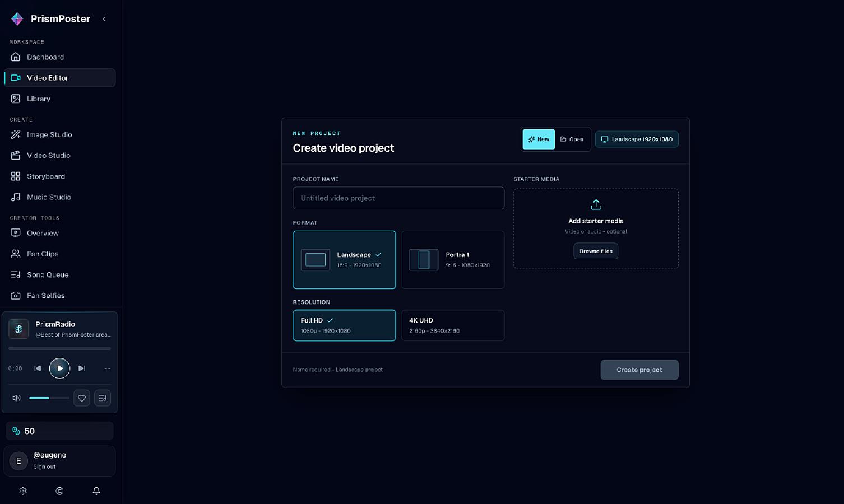Click the Browse files button
The height and width of the screenshot is (504, 844).
coord(596,251)
